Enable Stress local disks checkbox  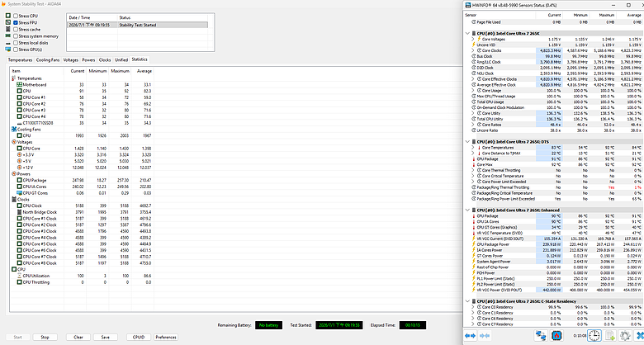[x=16, y=43]
